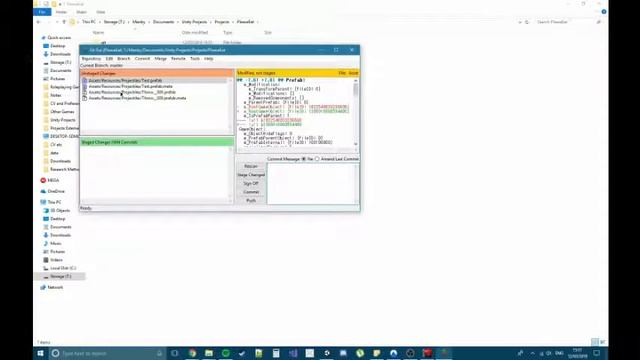The image size is (640, 360).
Task: Open Music folder in Explorer sidebar
Action: tap(56, 243)
